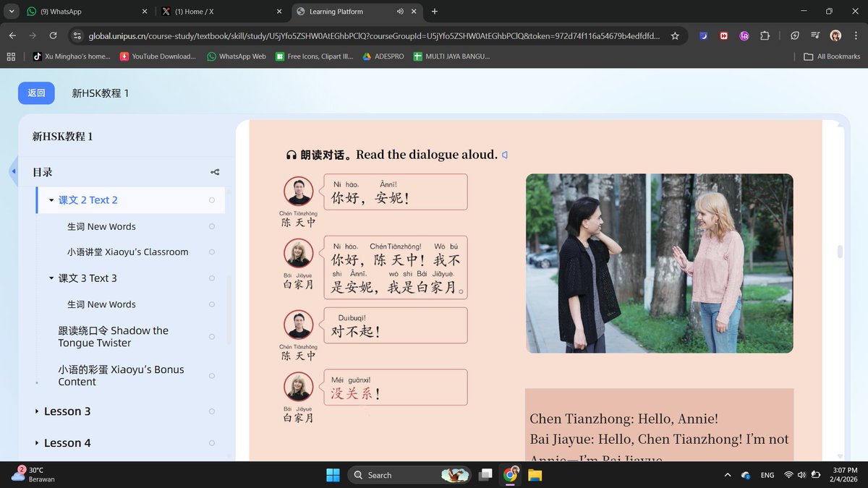Open Chrome's three-dot menu
868x488 pixels.
[855, 35]
